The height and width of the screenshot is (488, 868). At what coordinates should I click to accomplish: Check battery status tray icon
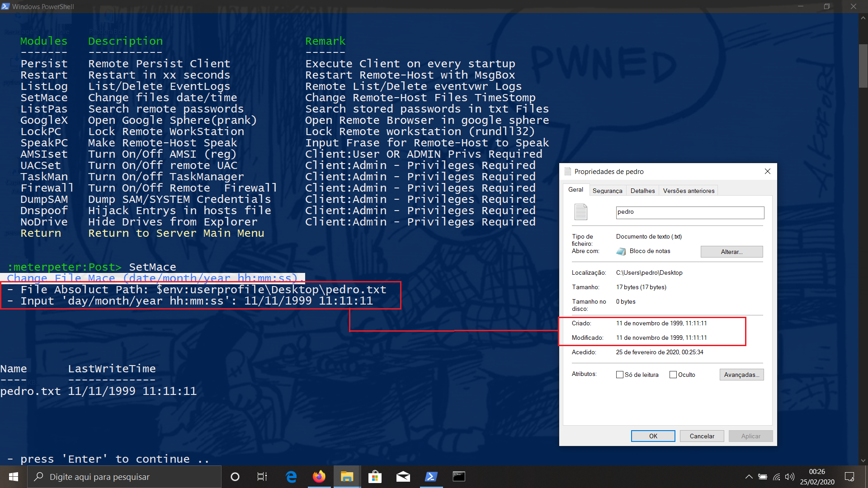click(763, 477)
